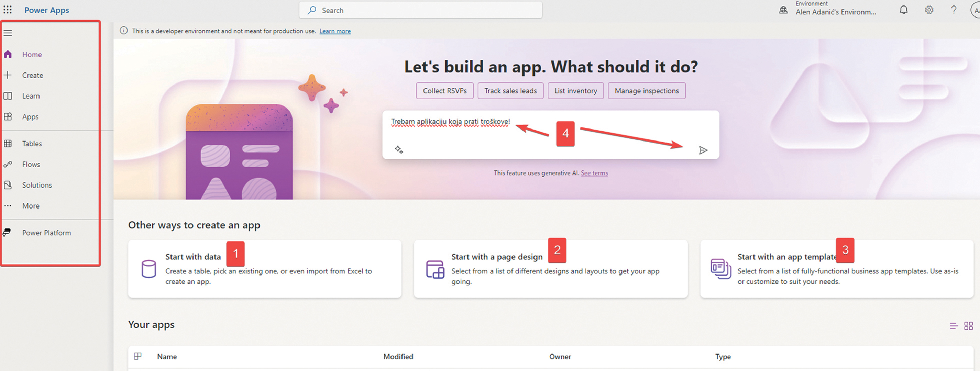Switch Your apps to grid view
Viewport: 980px width, 371px height.
click(x=968, y=326)
